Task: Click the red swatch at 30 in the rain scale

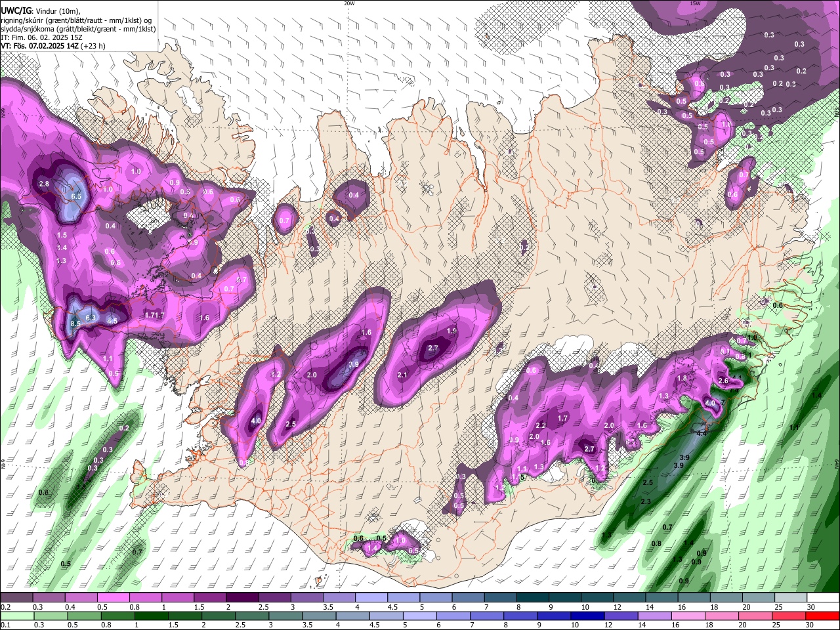Action: coord(822,616)
